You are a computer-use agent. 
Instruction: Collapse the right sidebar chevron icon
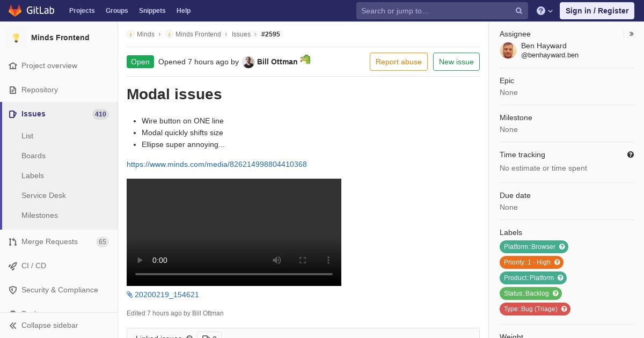pos(632,34)
